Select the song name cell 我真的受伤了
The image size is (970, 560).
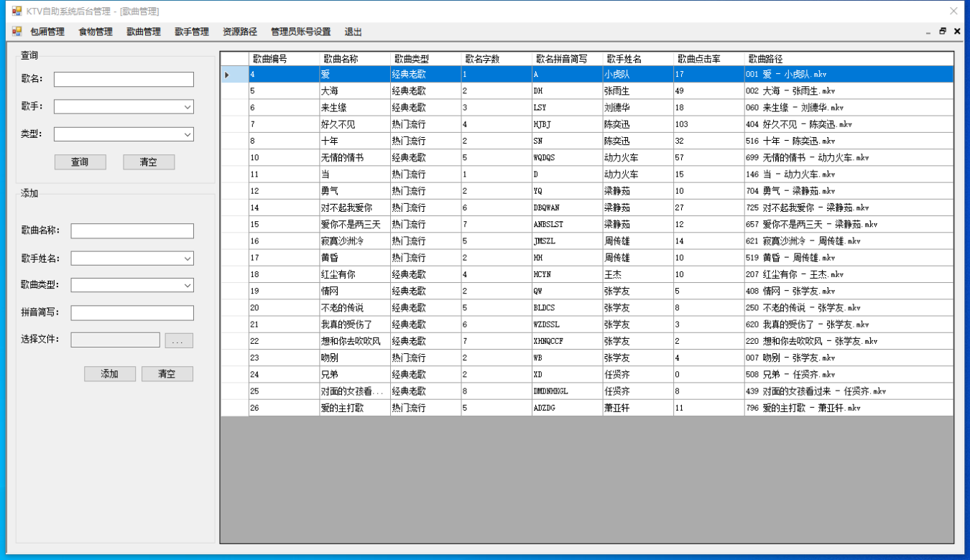pyautogui.click(x=355, y=325)
